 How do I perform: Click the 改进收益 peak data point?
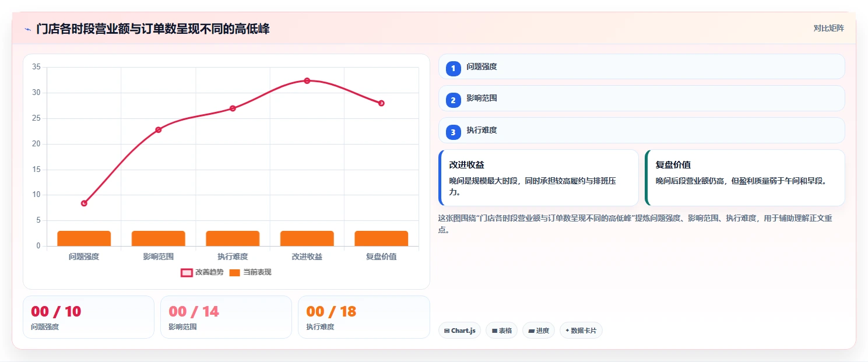coord(307,80)
